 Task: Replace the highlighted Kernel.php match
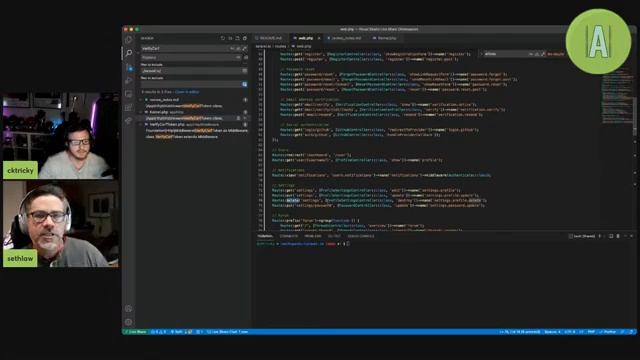pyautogui.click(x=238, y=118)
